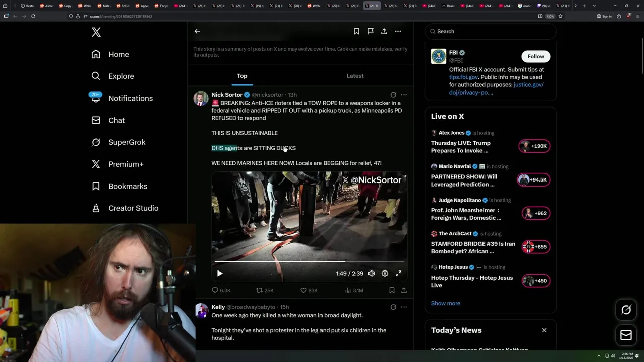Click the Grok icon on Nick Sortor's post
The width and height of the screenshot is (644, 362).
click(393, 95)
